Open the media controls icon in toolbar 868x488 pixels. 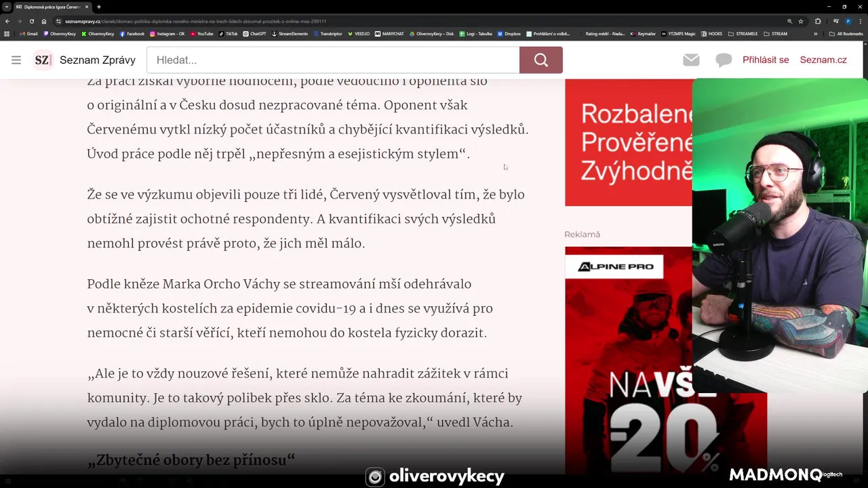[x=835, y=21]
